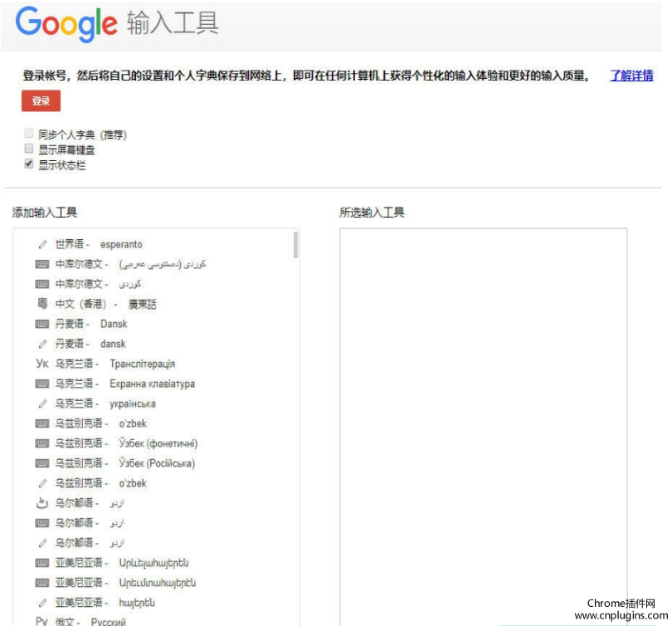Click keyboard icon for Екранна клавіатура
672x626 pixels.
pos(42,384)
